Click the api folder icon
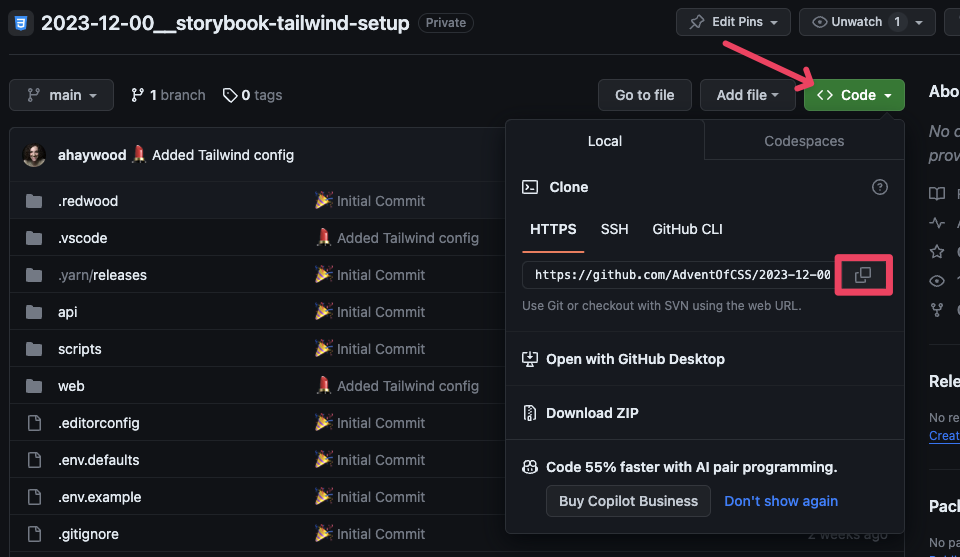 (x=34, y=312)
